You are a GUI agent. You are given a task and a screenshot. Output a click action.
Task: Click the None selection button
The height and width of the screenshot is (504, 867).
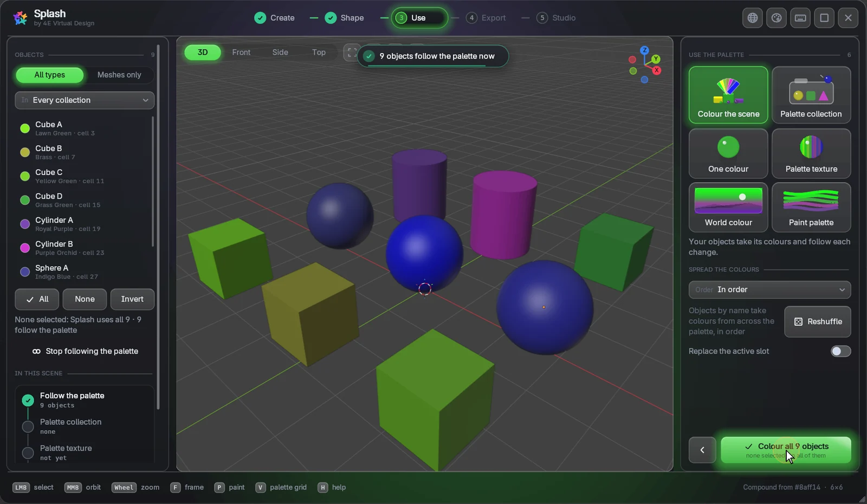(x=85, y=299)
